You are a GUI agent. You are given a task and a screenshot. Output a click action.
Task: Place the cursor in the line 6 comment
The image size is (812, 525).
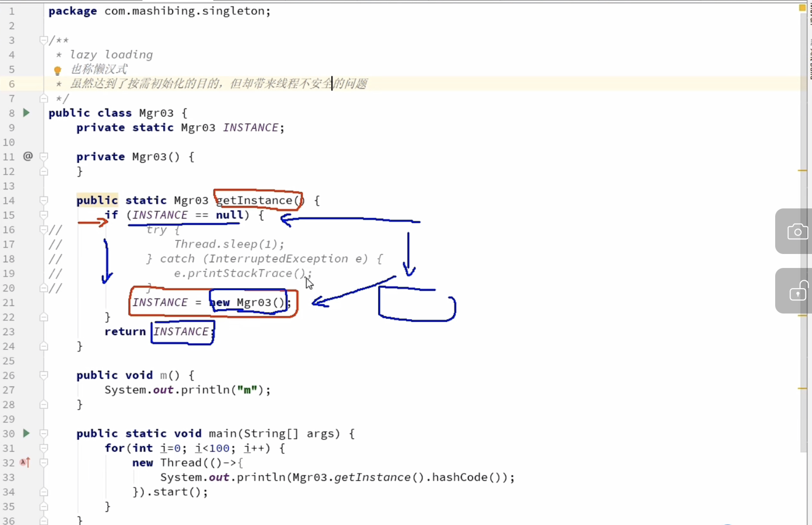[219, 84]
